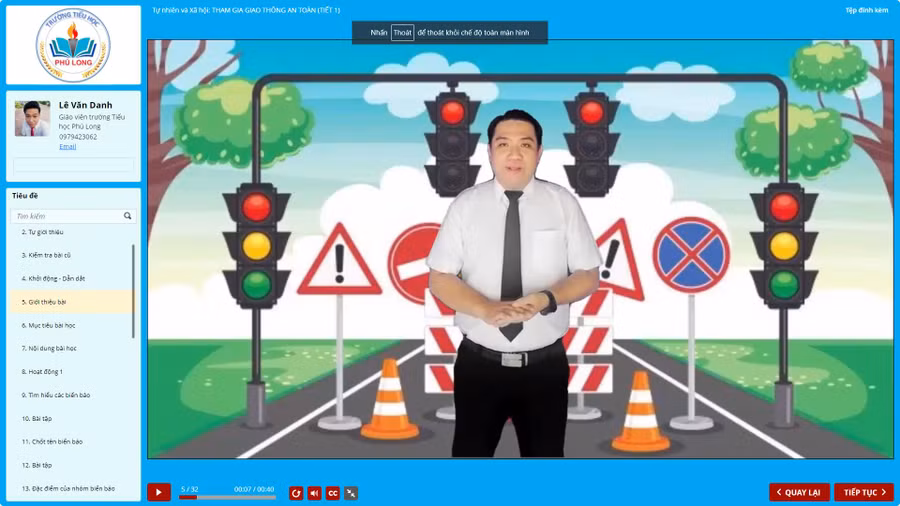This screenshot has width=900, height=506.
Task: Open the teacher's Email link
Action: coord(67,147)
